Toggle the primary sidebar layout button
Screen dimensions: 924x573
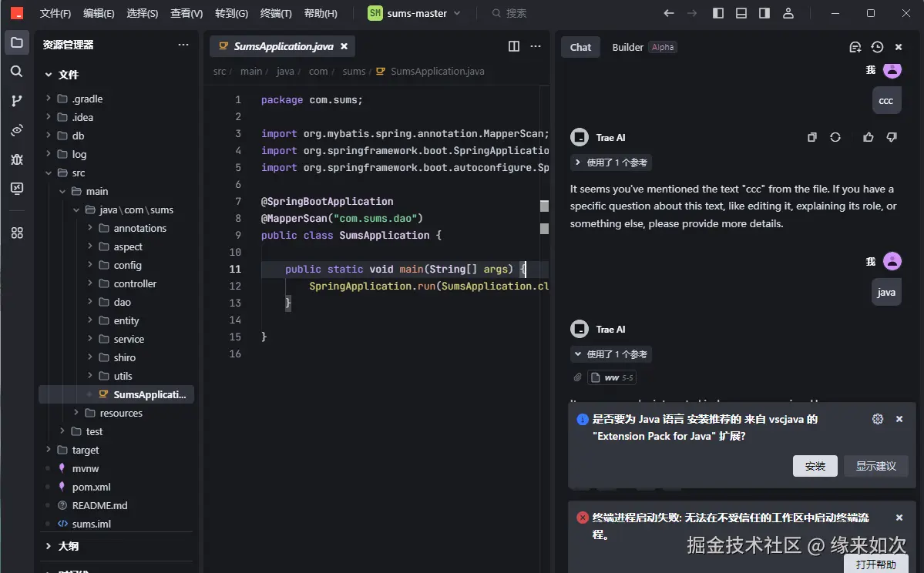tap(718, 13)
